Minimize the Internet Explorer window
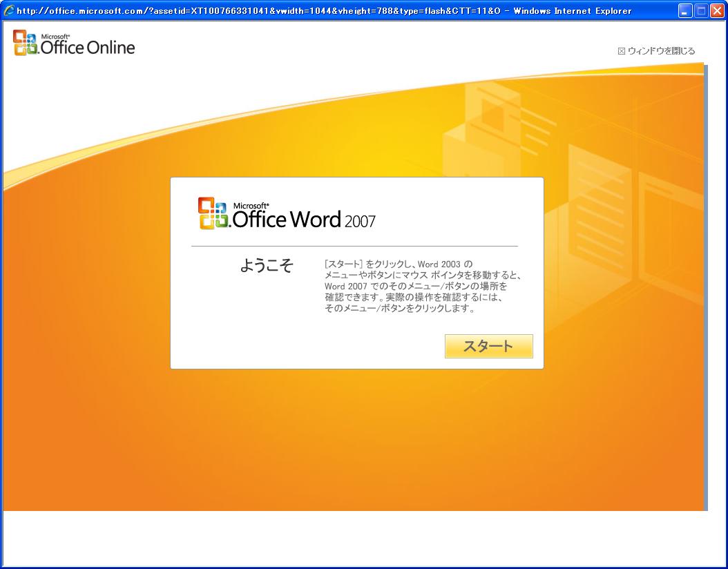The height and width of the screenshot is (569, 728). [x=684, y=10]
